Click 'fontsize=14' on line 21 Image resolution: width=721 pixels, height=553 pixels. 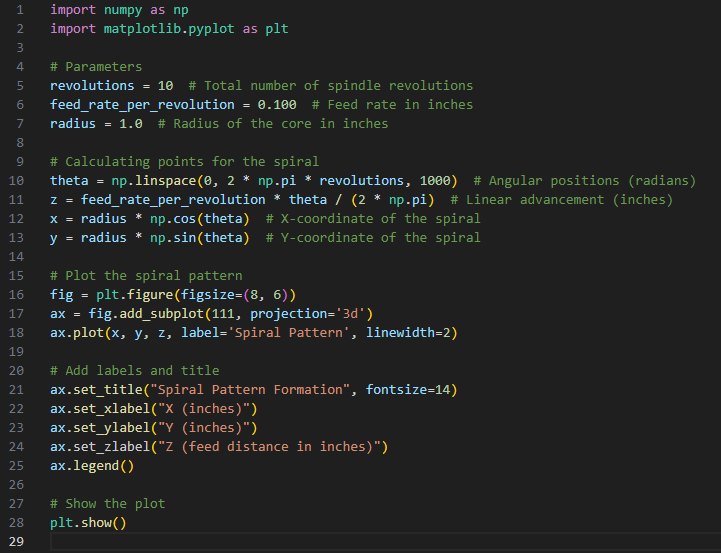[x=407, y=390]
